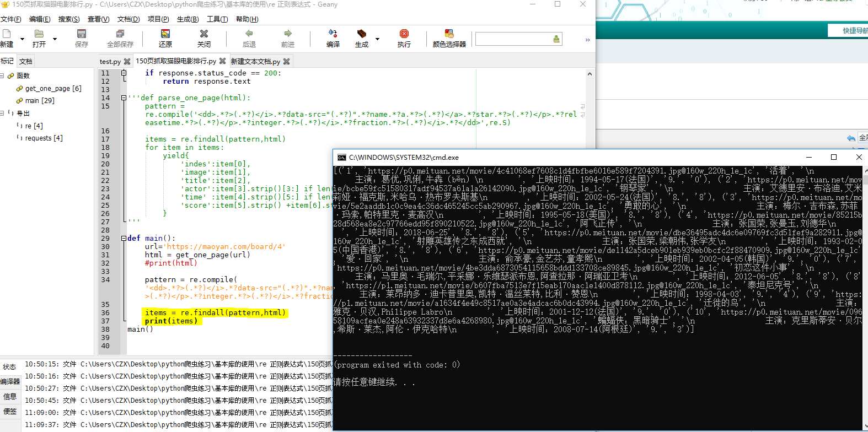Click the cmd.exe window vertical scrollbar

[x=865, y=298]
